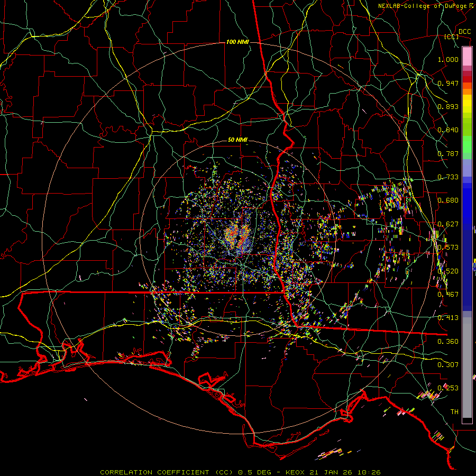Click the radar site at the center of the rings

click(239, 237)
